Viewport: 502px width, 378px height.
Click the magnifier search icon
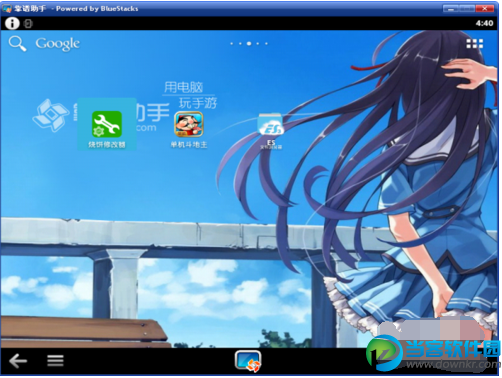click(17, 44)
